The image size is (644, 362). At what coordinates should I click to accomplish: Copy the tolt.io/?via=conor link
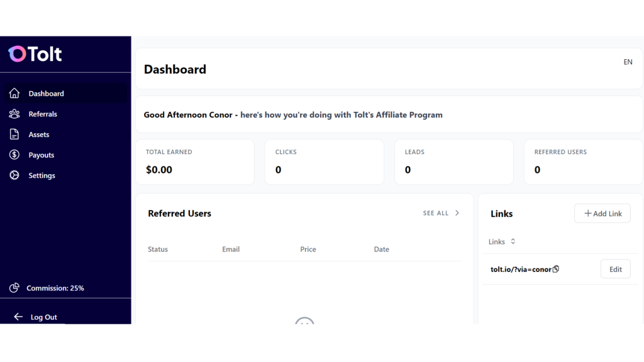pyautogui.click(x=556, y=269)
